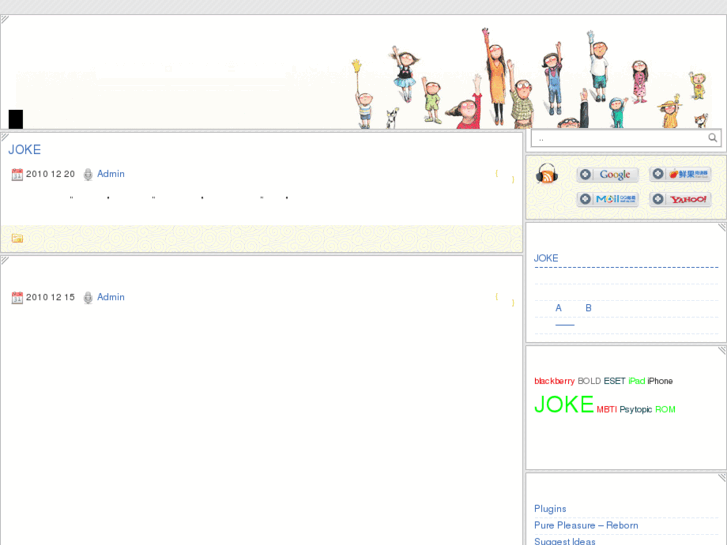This screenshot has width=727, height=545.
Task: Select MBTI tag in tag cloud
Action: point(606,410)
